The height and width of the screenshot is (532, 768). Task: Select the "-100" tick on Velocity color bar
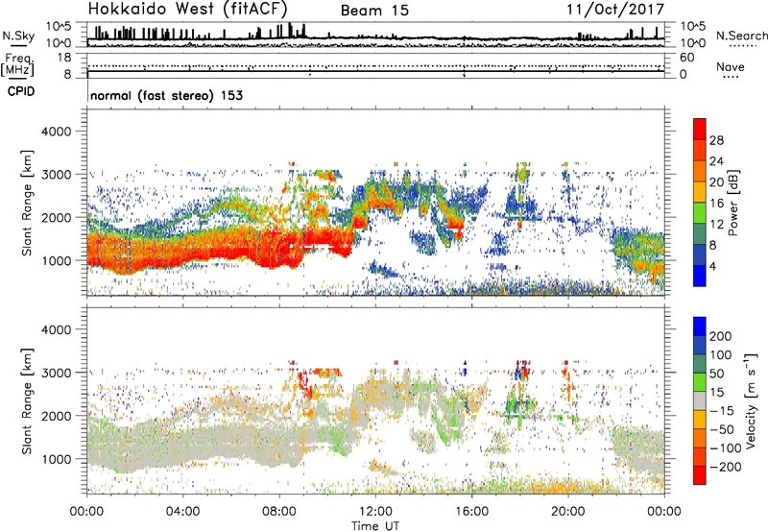726,448
